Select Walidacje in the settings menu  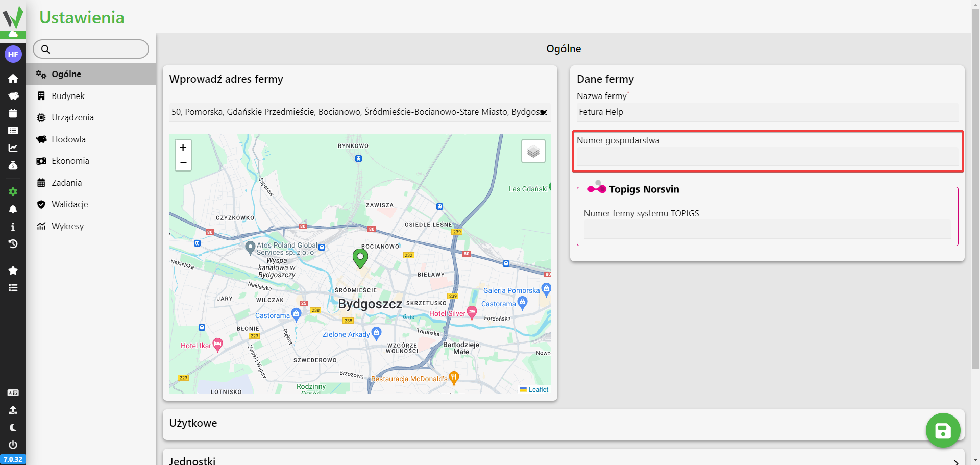click(x=69, y=204)
